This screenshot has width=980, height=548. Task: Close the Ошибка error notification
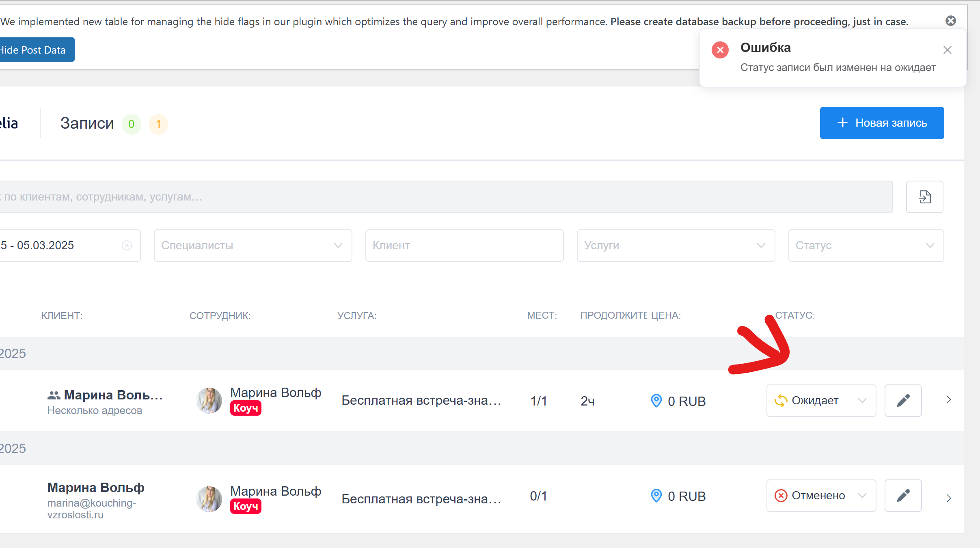[947, 50]
